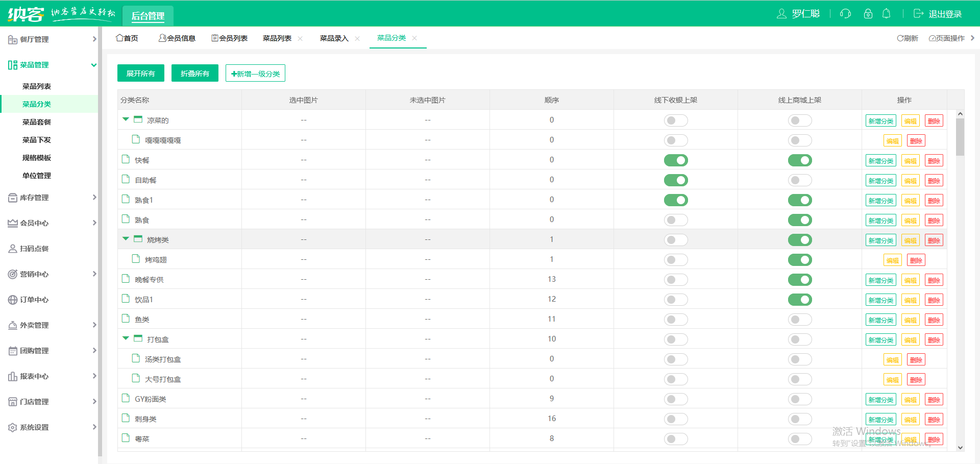Viewport: 980px width, 464px height.
Task: Click the lock screen icon in header
Action: click(868, 14)
